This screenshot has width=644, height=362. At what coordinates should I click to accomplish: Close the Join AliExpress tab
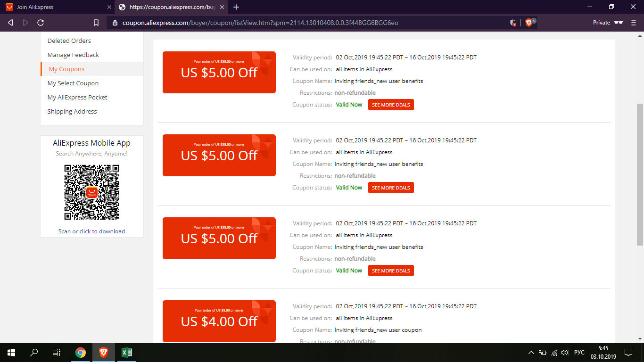tap(109, 7)
